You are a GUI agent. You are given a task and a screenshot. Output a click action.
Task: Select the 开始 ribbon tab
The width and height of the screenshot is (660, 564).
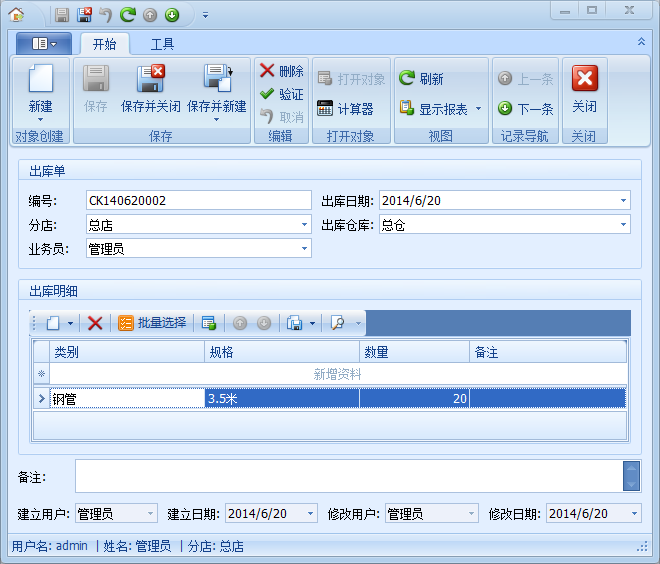104,44
